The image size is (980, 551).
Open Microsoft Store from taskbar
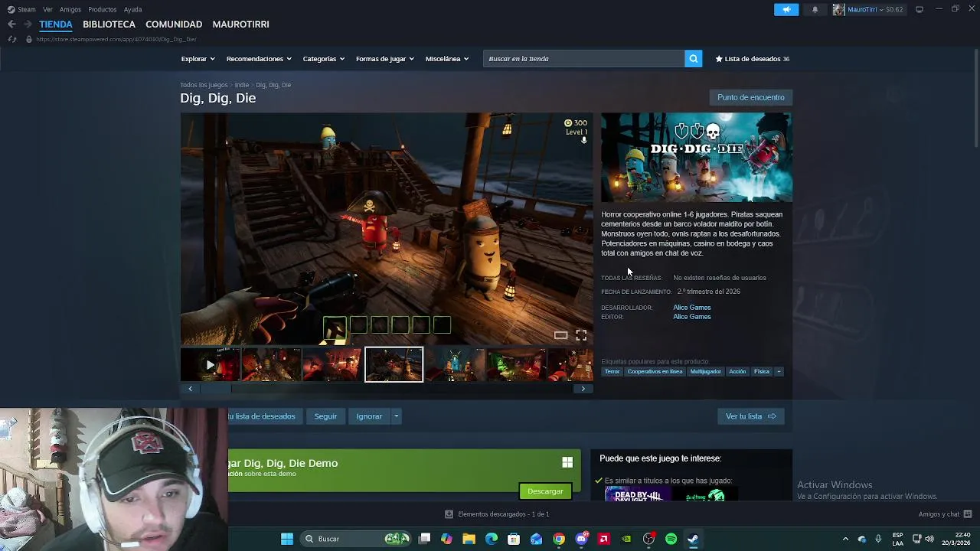514,539
